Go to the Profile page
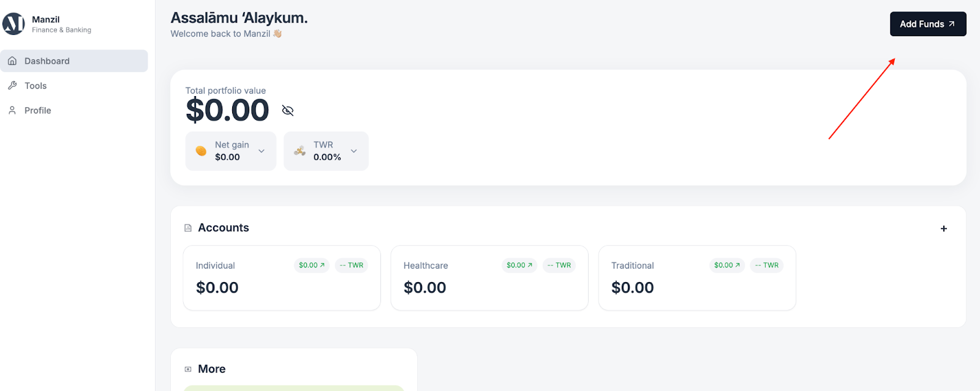Screen dimensions: 980x391 37,110
